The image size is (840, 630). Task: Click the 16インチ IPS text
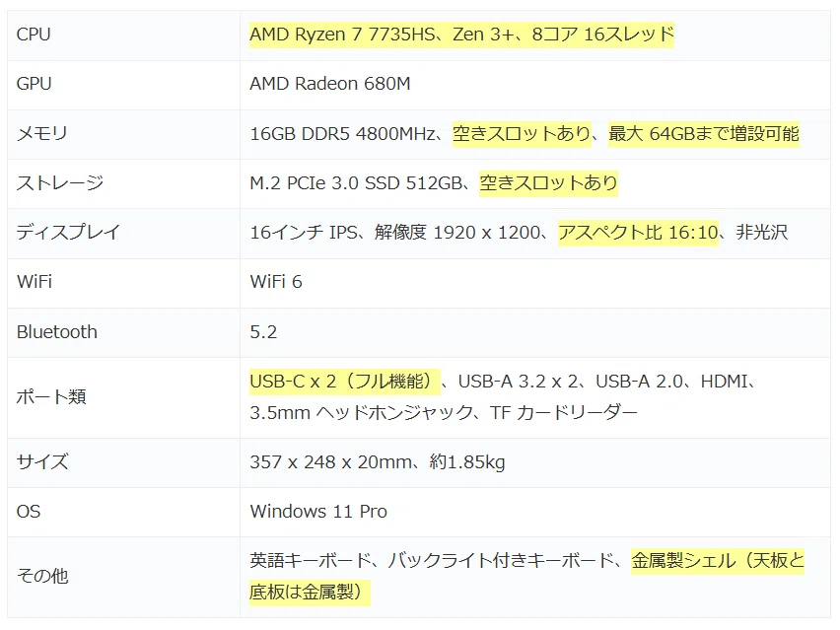[304, 233]
